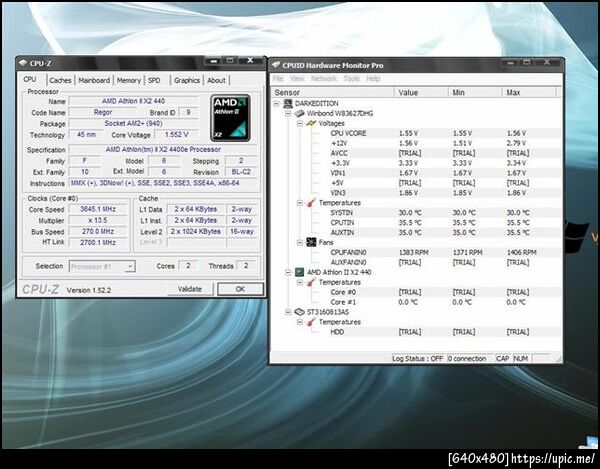Click the Name field AMD Athlon II X2 440

point(133,101)
